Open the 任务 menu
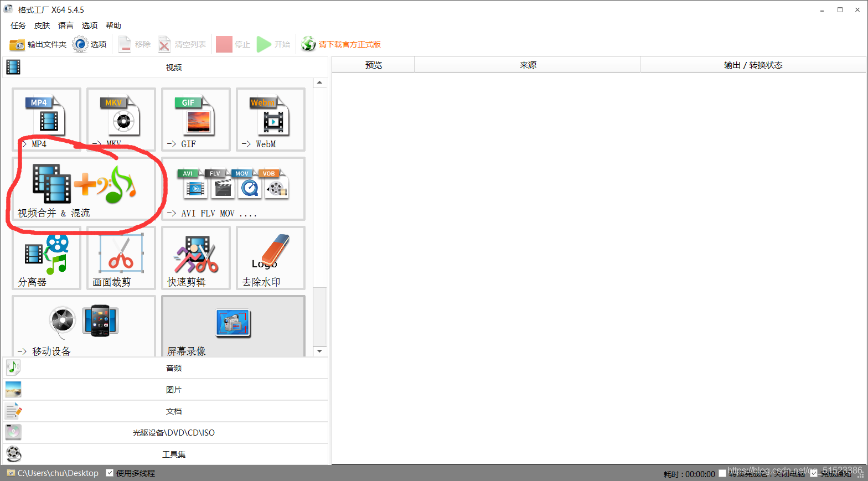The height and width of the screenshot is (481, 868). 18,25
